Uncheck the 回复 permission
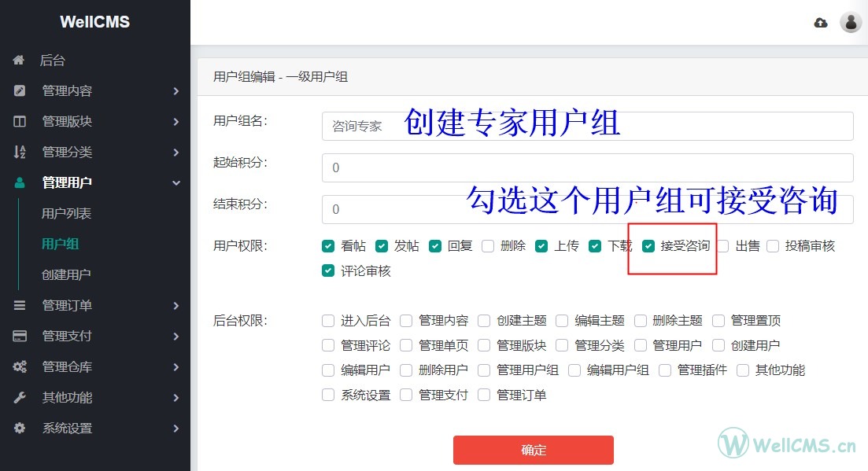Screen dimensions: 868x471 pyautogui.click(x=435, y=246)
